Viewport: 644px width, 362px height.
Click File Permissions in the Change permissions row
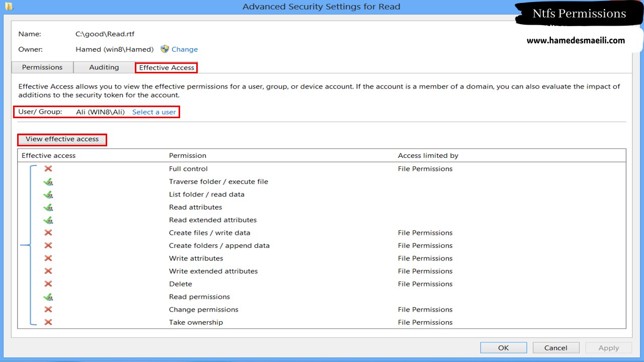point(425,310)
